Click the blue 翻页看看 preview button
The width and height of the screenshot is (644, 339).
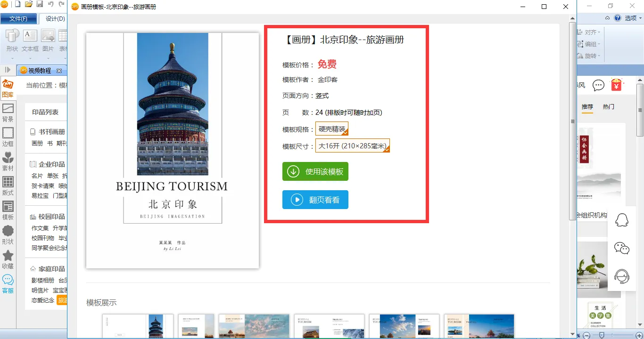tap(315, 200)
